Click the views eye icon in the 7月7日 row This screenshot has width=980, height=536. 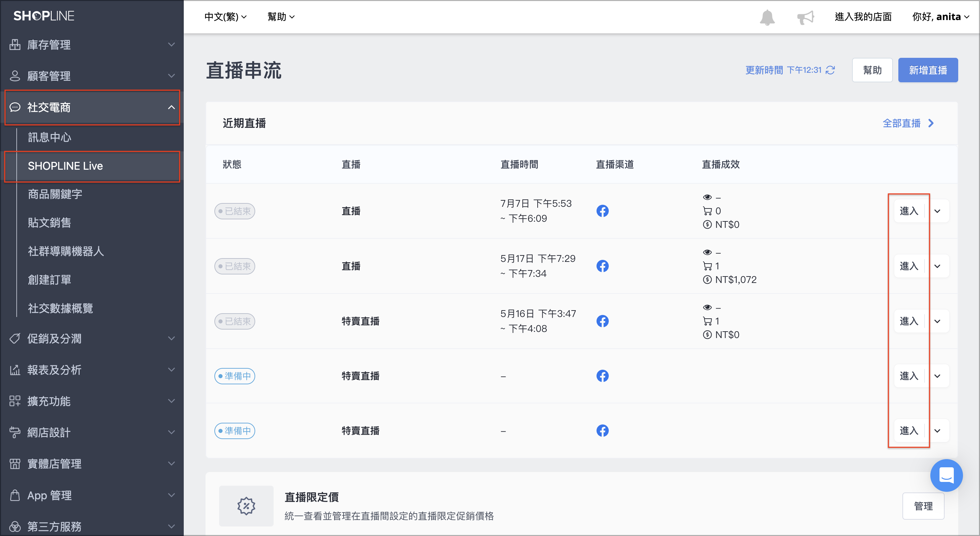(x=707, y=197)
